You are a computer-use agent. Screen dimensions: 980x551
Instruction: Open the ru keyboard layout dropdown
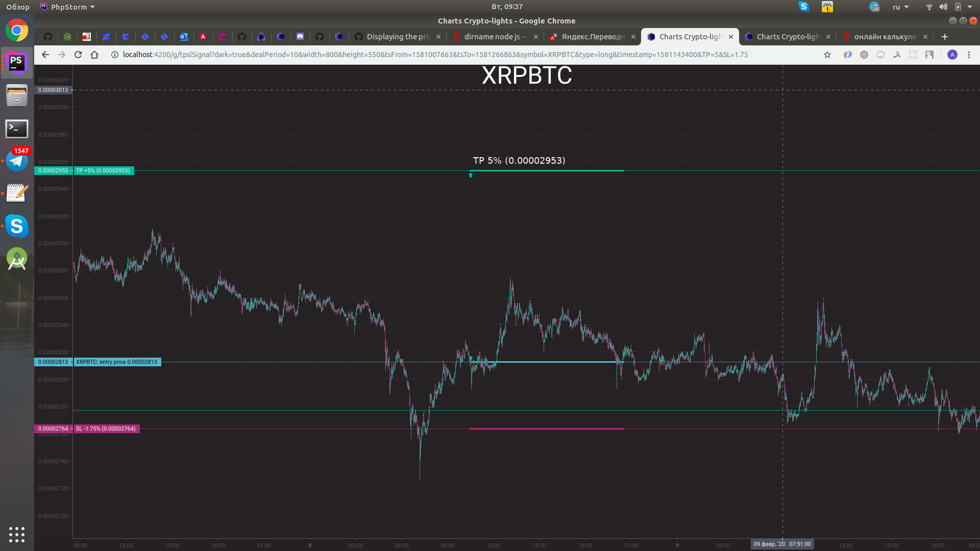tap(900, 7)
